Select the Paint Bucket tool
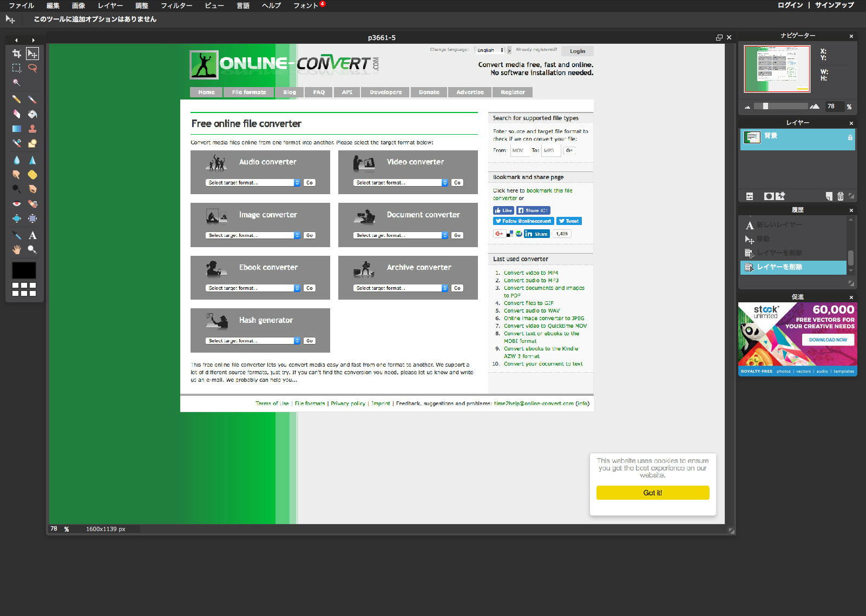 point(32,114)
